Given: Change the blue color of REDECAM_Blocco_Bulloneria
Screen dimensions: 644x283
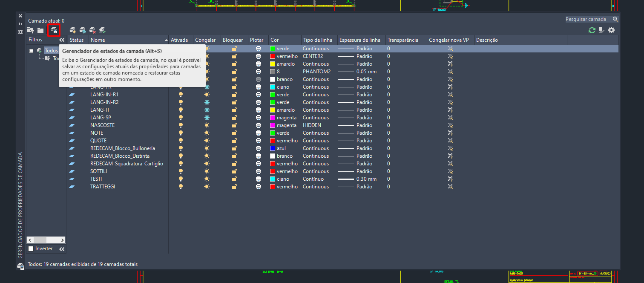Looking at the screenshot, I should (273, 148).
